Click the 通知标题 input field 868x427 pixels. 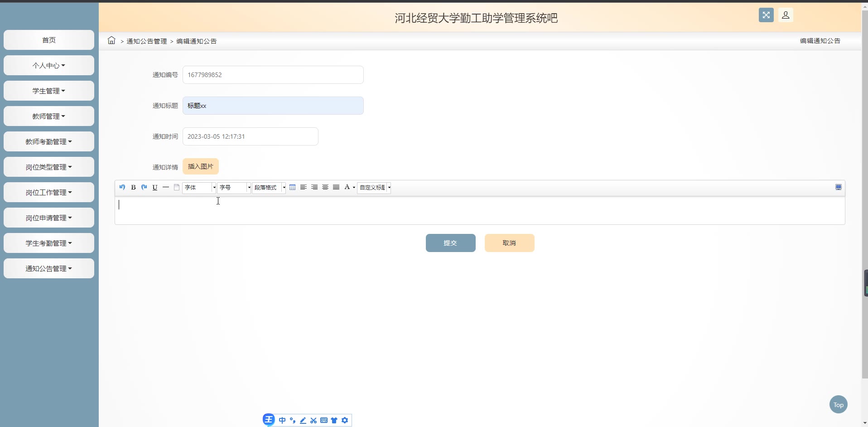(273, 106)
